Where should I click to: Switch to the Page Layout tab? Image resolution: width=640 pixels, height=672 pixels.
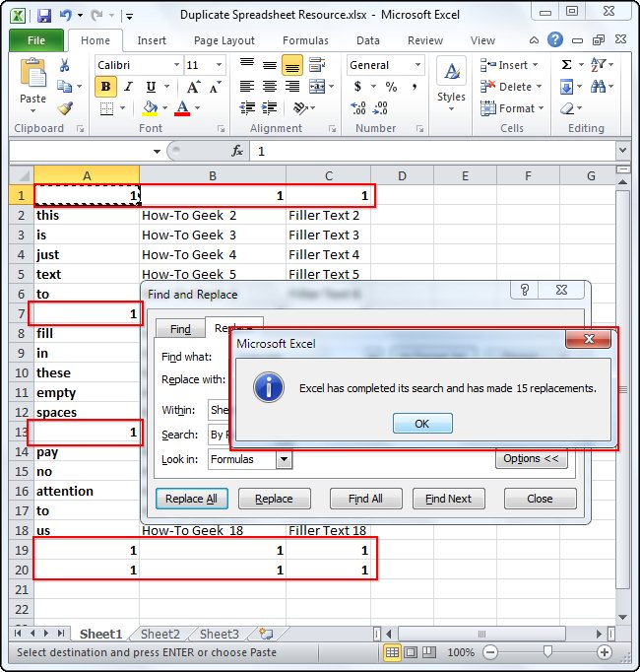pyautogui.click(x=224, y=40)
